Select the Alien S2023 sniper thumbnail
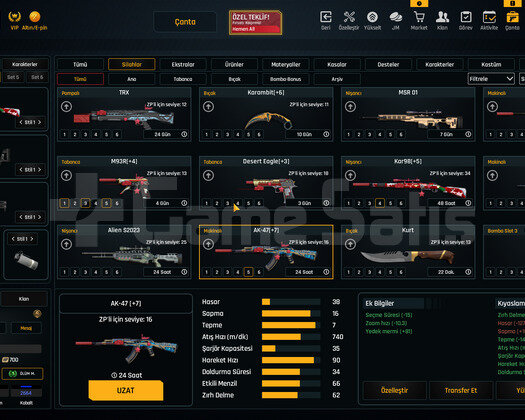Viewport: 525px width, 420px height. [133, 256]
